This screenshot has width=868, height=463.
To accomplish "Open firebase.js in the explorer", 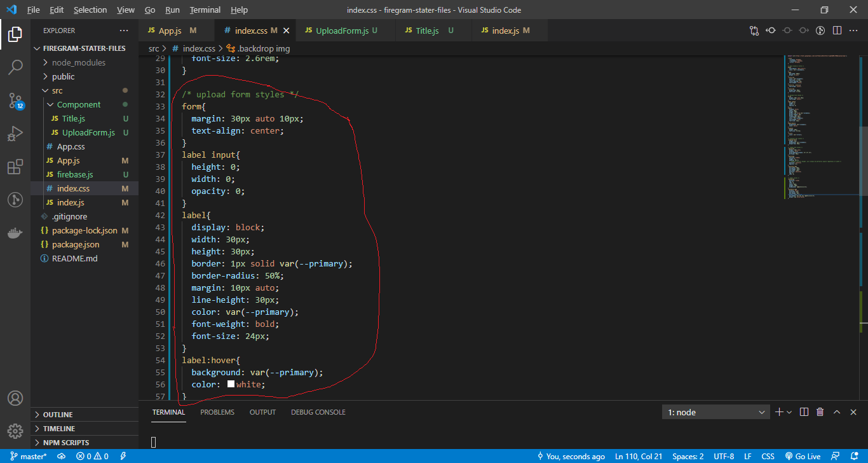I will coord(85,174).
